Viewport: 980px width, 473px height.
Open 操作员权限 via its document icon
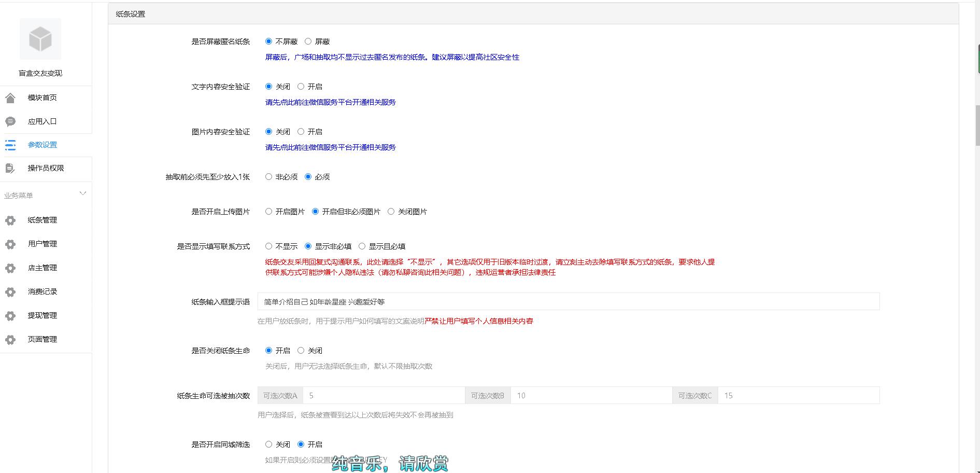click(11, 168)
